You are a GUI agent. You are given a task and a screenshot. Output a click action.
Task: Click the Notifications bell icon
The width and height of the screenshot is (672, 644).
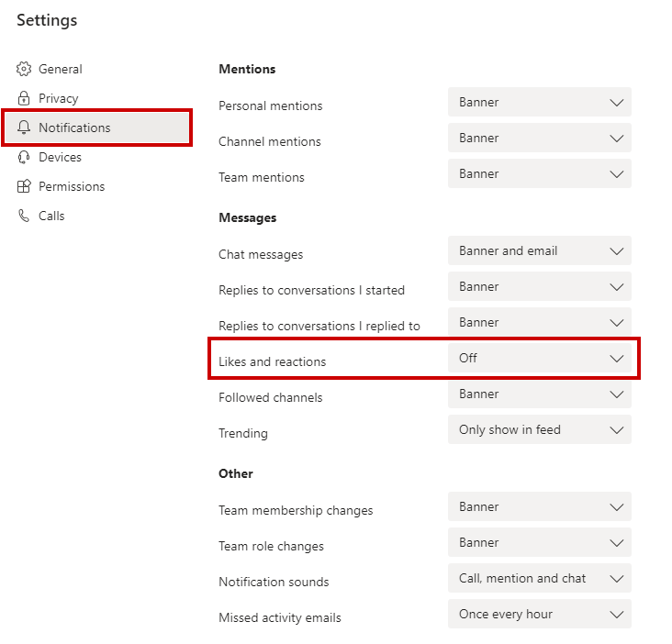click(24, 128)
